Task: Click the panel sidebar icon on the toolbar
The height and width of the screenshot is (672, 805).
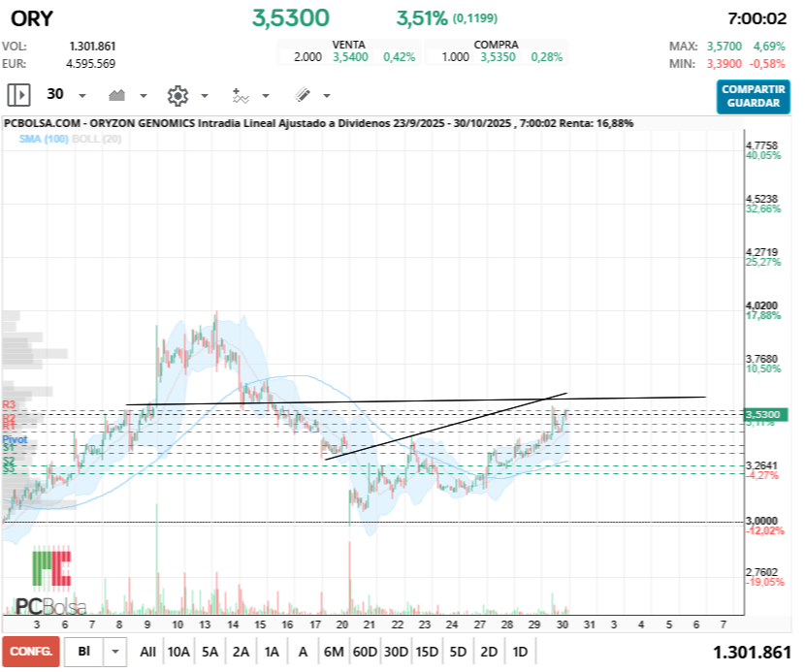Action: coord(17,95)
